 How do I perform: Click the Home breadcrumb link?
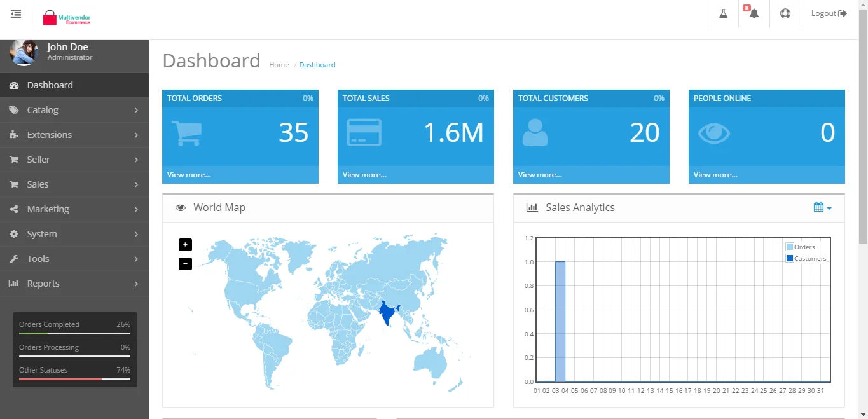(x=279, y=65)
